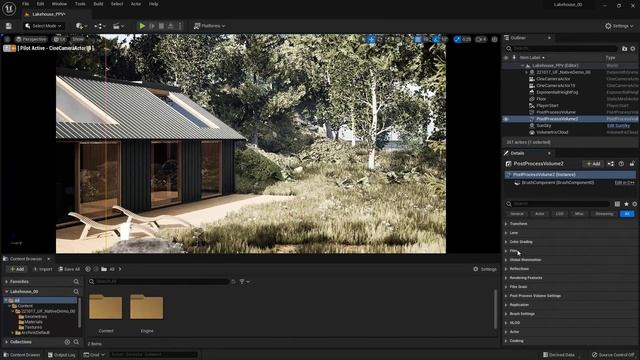This screenshot has height=360, width=640.
Task: Open the Blueprints toolbar icon menu
Action: (x=100, y=26)
